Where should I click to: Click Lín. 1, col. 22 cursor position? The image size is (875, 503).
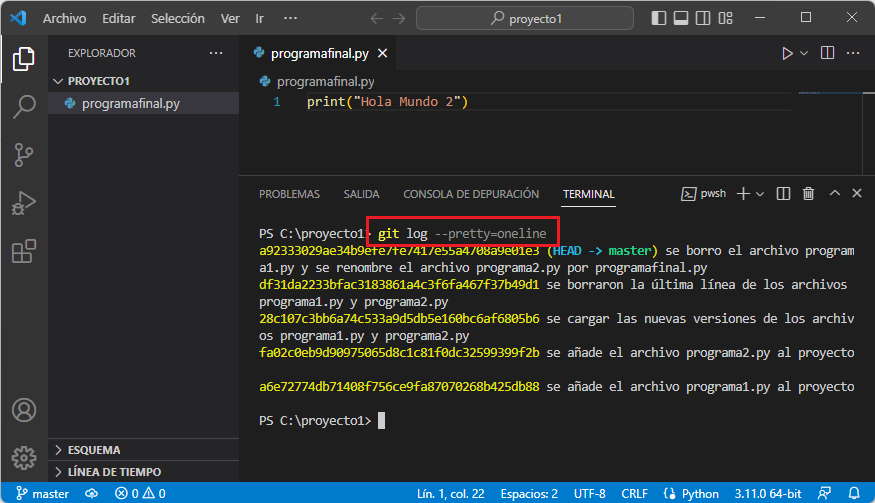pos(450,494)
